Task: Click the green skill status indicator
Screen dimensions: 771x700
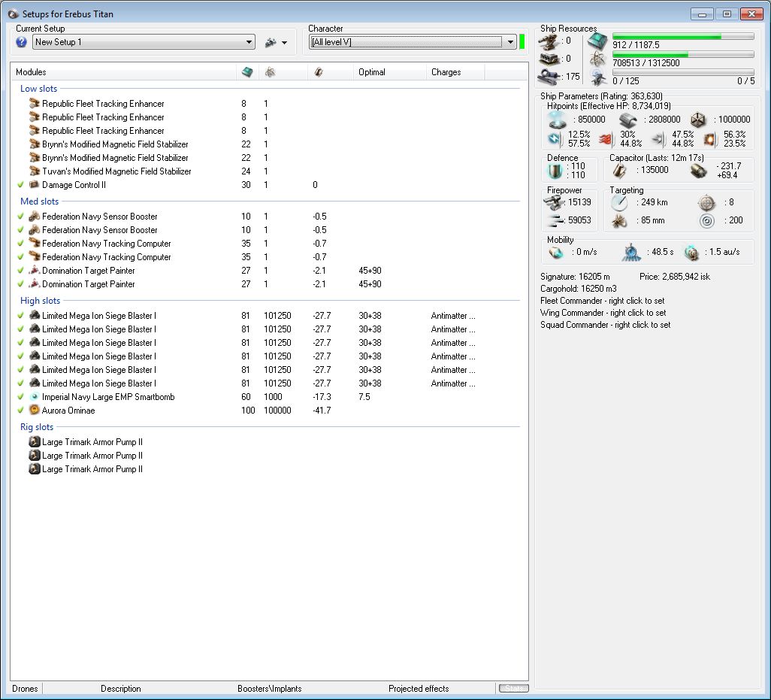Action: [x=522, y=42]
